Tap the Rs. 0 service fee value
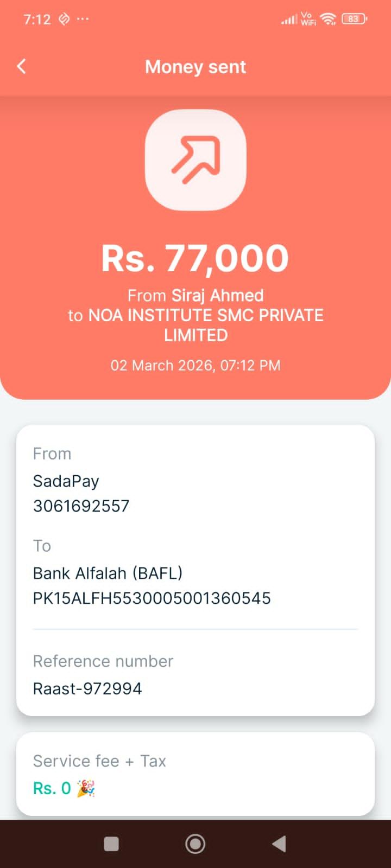Image resolution: width=391 pixels, height=868 pixels. click(x=52, y=788)
